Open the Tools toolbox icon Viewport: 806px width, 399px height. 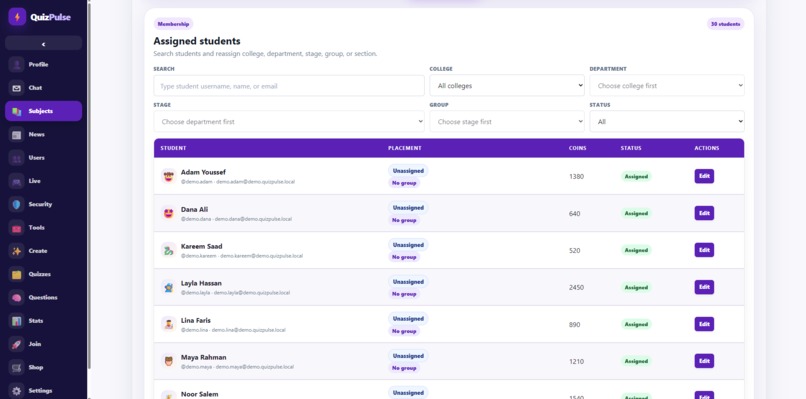click(16, 228)
